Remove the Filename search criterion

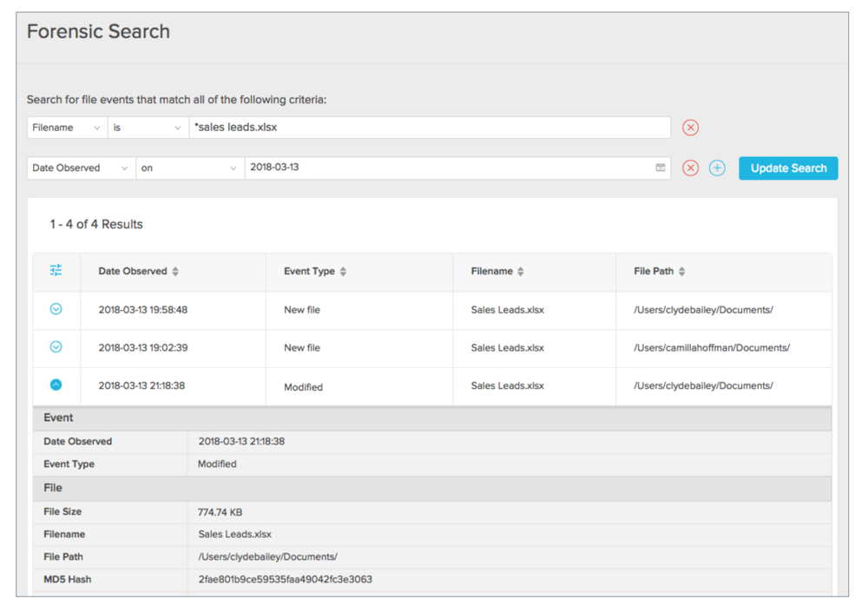690,128
